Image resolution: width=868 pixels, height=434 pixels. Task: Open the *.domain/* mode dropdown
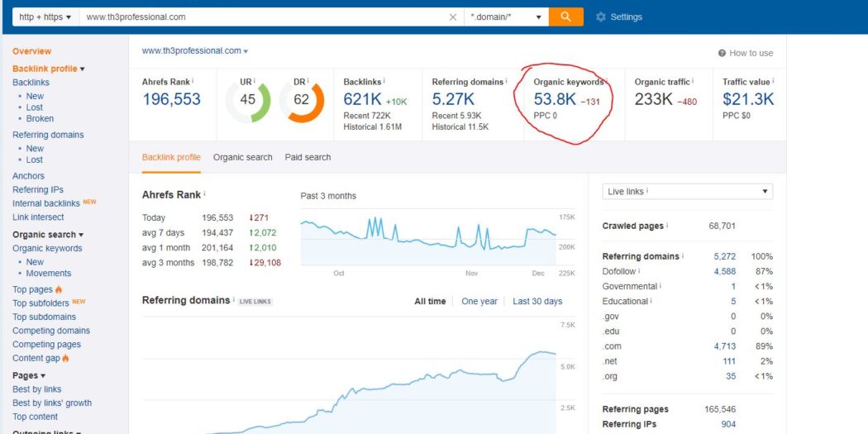506,17
